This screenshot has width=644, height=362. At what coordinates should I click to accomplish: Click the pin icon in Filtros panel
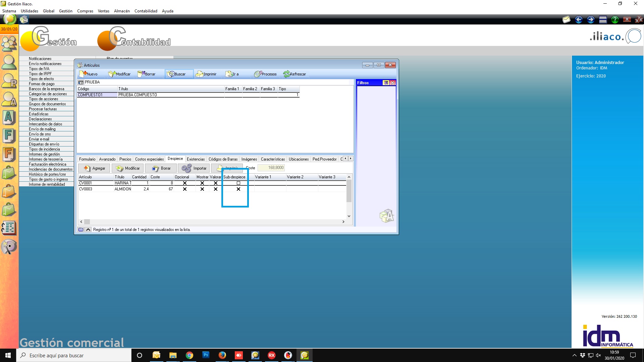pos(386,83)
